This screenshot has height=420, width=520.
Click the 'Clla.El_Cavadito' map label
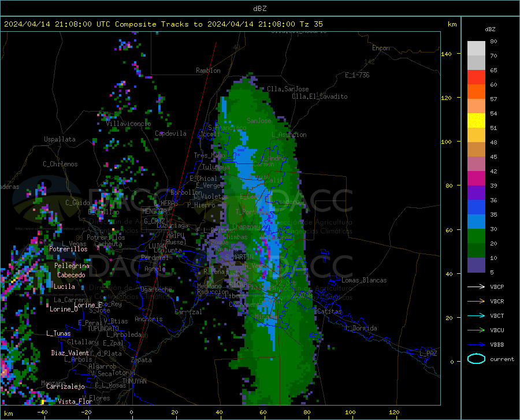click(320, 96)
